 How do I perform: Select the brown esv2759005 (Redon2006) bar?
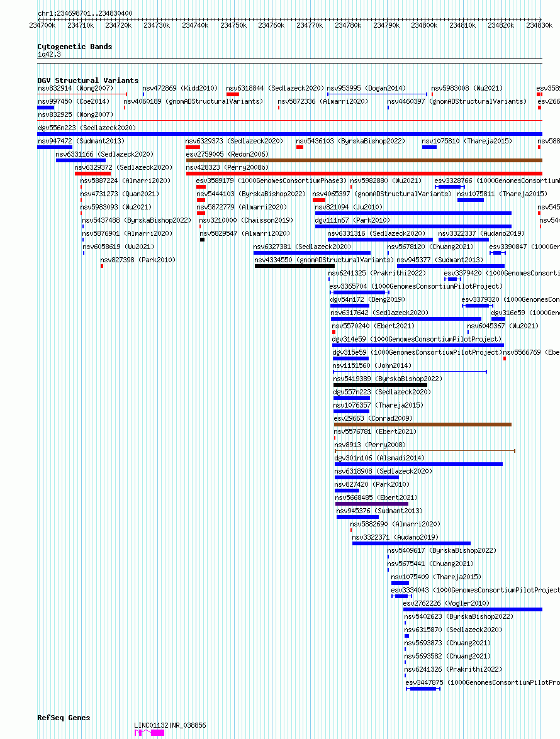[x=364, y=161]
